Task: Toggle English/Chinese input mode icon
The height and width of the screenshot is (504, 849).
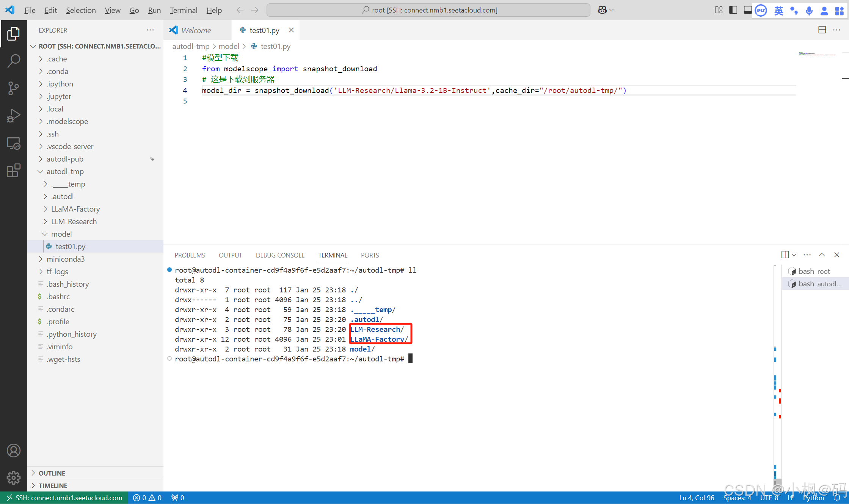Action: pyautogui.click(x=778, y=11)
